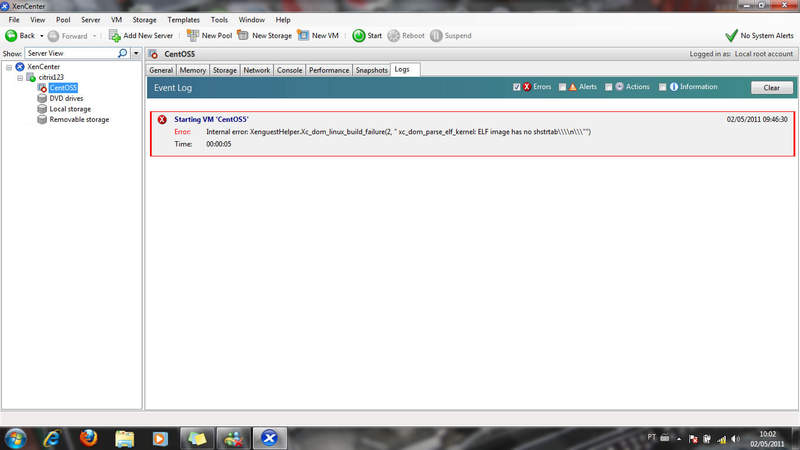Click the New VM icon
Screen dimensions: 800x450
tap(303, 35)
